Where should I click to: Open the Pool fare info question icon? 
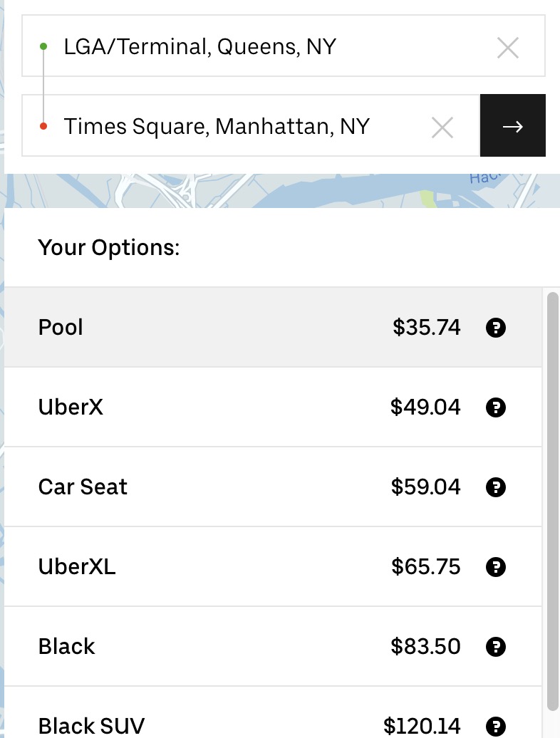(x=495, y=328)
